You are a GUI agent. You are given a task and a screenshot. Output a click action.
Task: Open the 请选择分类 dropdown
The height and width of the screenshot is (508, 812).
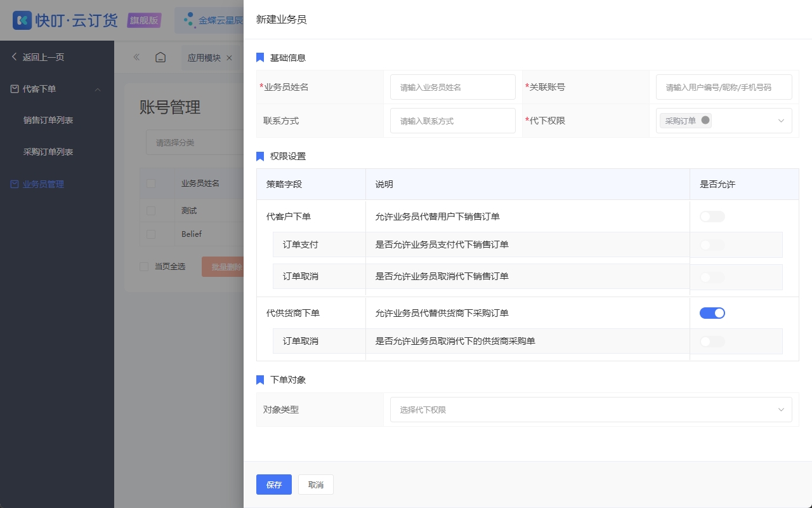195,143
